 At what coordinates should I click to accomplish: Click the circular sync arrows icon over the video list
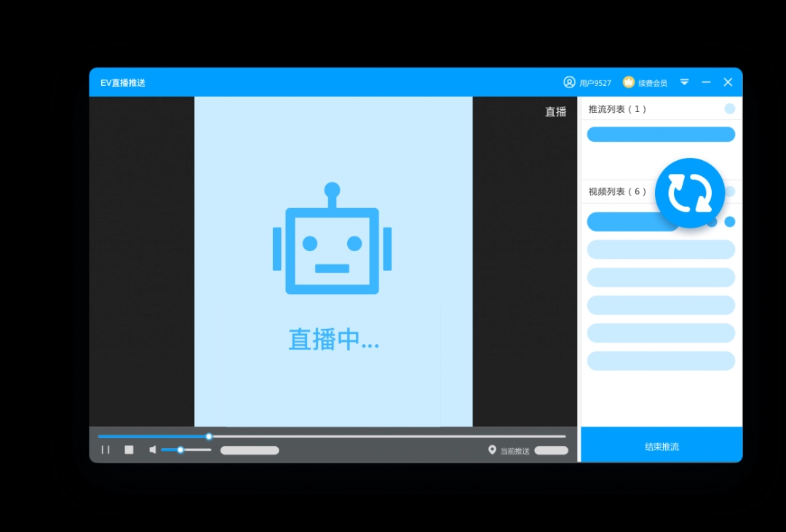click(689, 192)
